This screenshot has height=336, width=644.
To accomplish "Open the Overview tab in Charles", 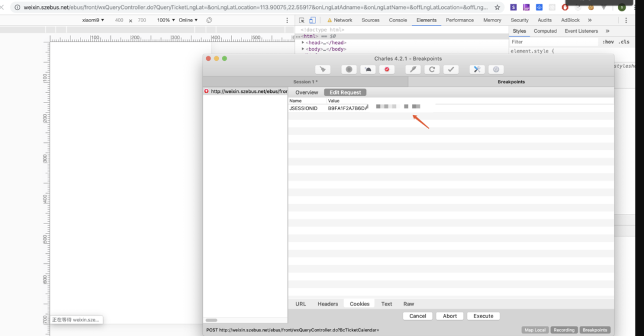I will (306, 92).
